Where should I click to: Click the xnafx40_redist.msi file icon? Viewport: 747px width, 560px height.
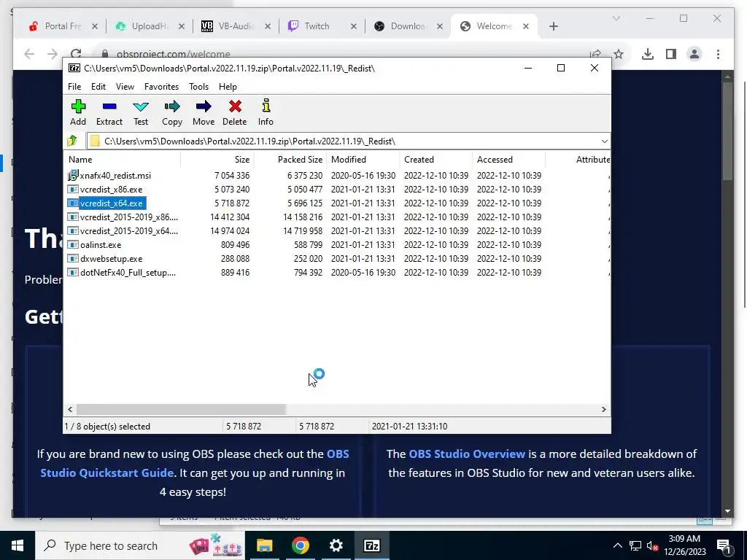point(72,175)
